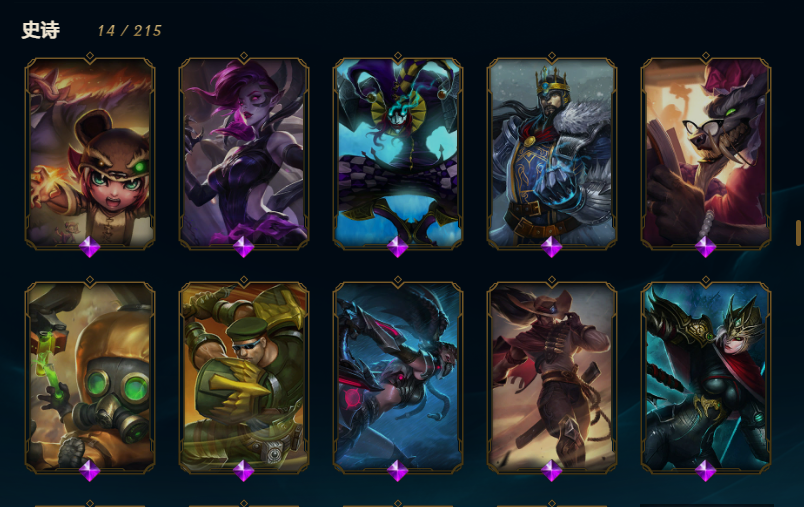
Task: Click purple gem below jester skin card
Action: click(x=398, y=247)
